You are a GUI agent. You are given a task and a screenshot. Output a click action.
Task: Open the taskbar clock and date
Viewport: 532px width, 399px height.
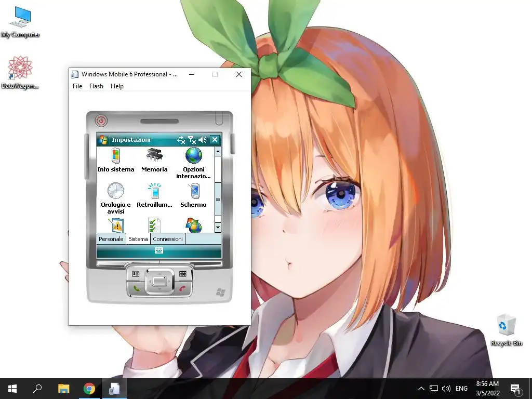pyautogui.click(x=487, y=389)
